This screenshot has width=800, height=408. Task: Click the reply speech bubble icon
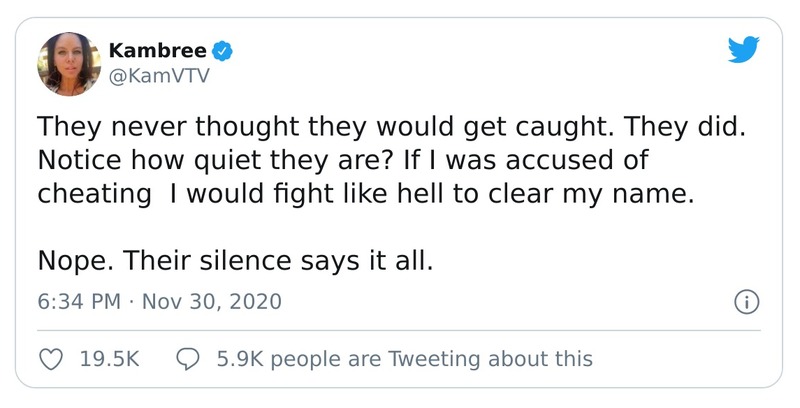click(188, 358)
